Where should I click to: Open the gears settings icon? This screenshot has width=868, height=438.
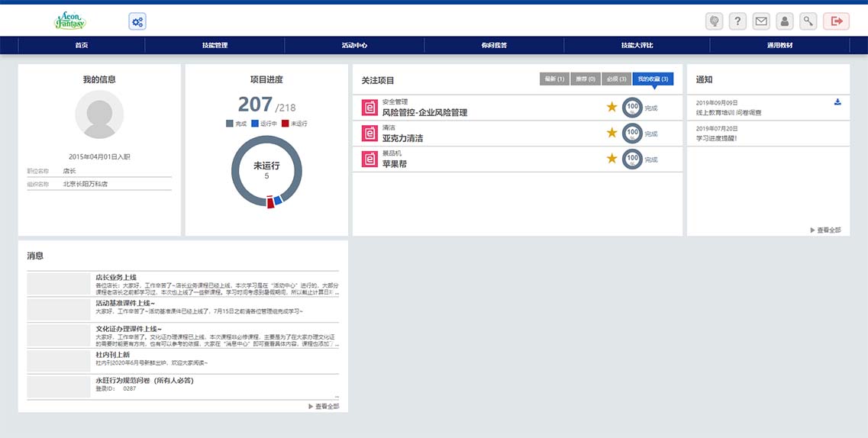point(137,21)
